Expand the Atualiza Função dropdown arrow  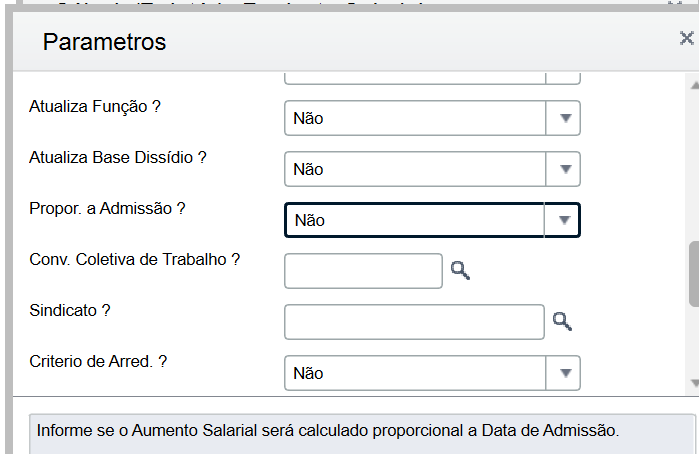click(564, 118)
